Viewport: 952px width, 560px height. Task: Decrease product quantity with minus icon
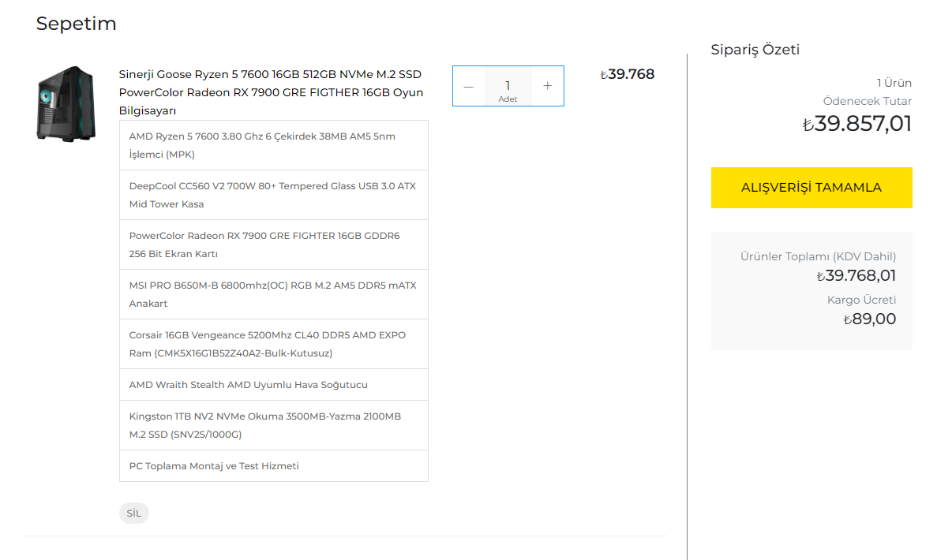tap(469, 86)
